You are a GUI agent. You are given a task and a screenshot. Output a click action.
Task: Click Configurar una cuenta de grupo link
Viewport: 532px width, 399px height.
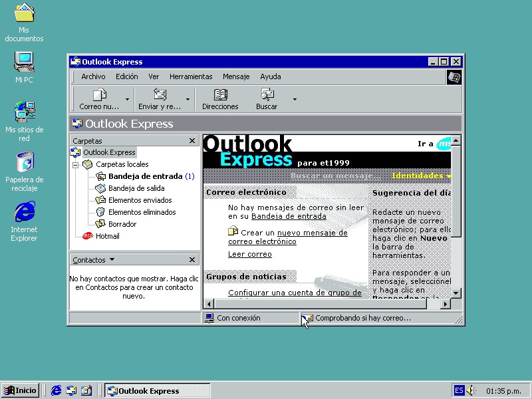[295, 293]
